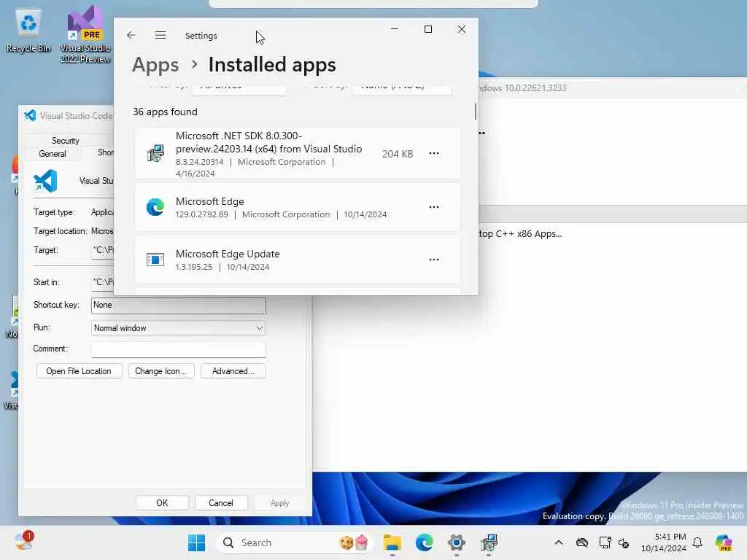Screen dimensions: 747x560
Task: Click the cookie cupcake search highlight icon
Action: click(x=354, y=542)
